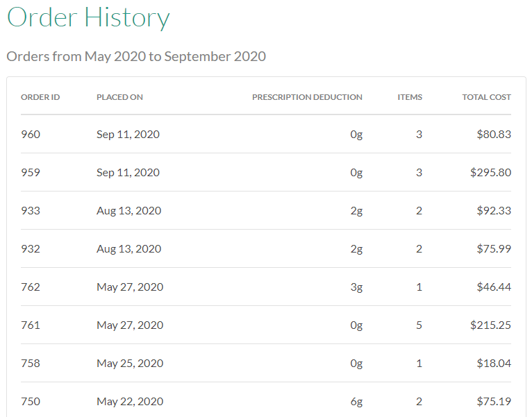Open order 750 entry
Screen dimensions: 532x417
tap(31, 401)
